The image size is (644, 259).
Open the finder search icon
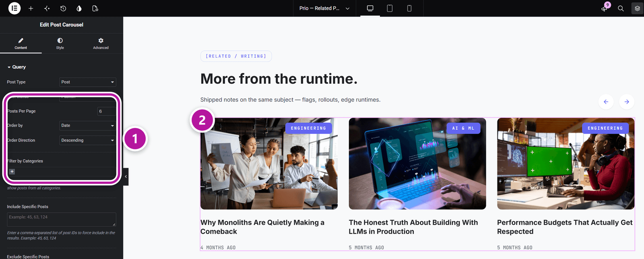pyautogui.click(x=621, y=8)
